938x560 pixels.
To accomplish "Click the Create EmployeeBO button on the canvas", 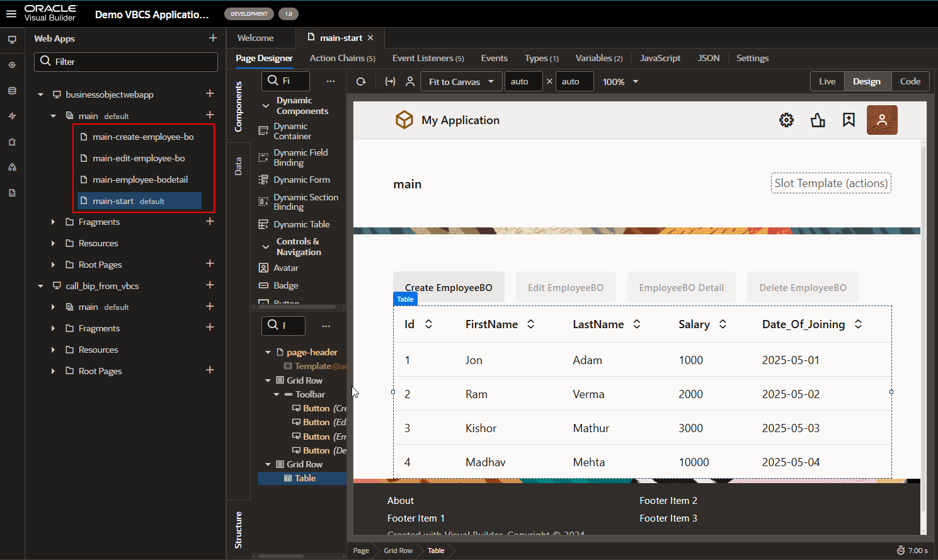I will click(x=449, y=287).
